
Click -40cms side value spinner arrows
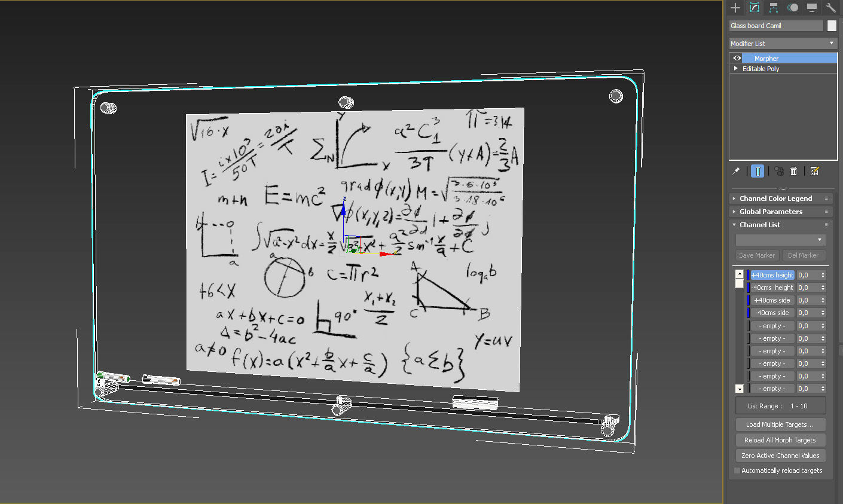tap(823, 313)
